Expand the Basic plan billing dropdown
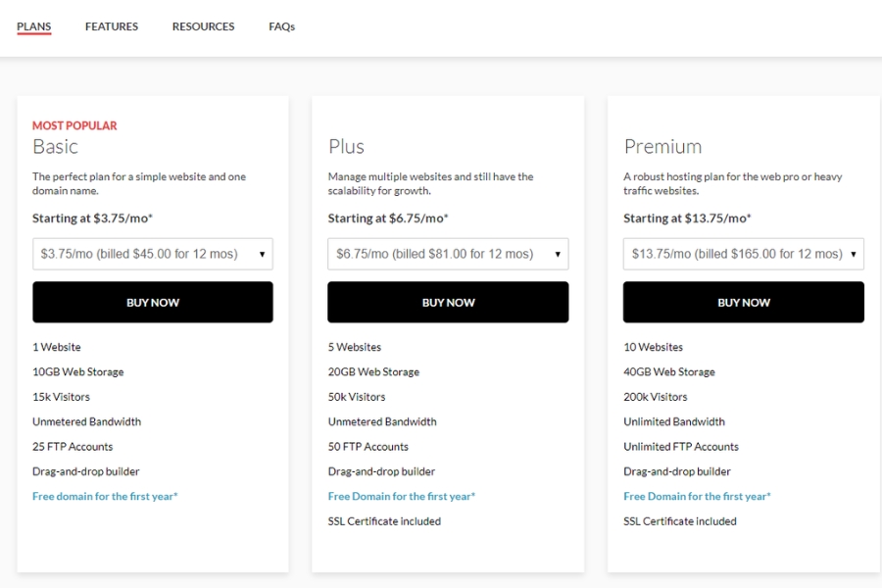882x588 pixels. click(x=153, y=254)
